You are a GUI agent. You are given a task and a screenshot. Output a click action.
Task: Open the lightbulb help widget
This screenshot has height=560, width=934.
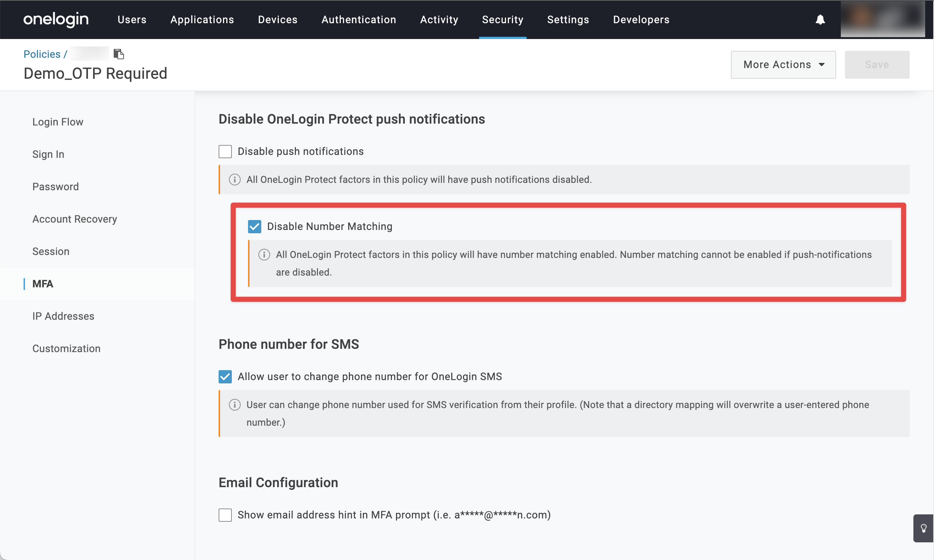[x=923, y=528]
